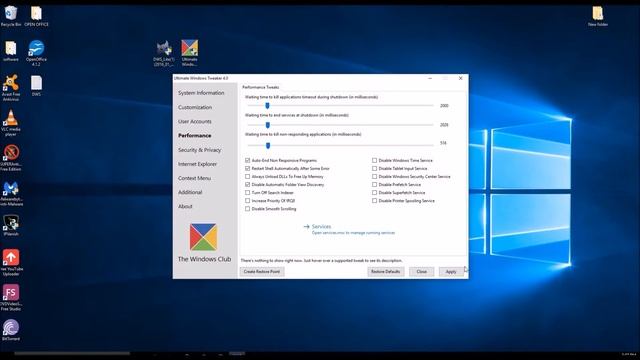Check Disable Prefetch Service
Viewport: 640px width, 360px height.
point(374,184)
